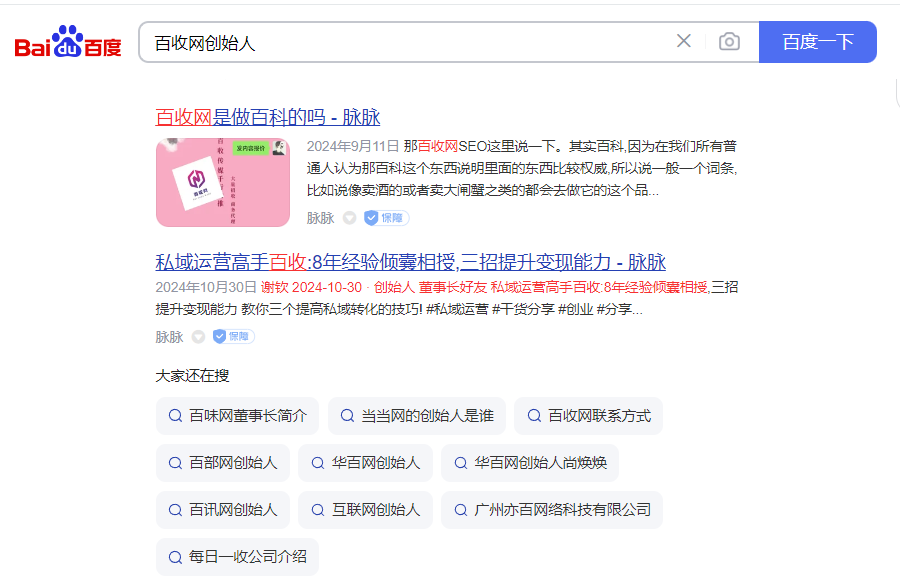Click the date 2024年9月11日 in first result

[352, 146]
